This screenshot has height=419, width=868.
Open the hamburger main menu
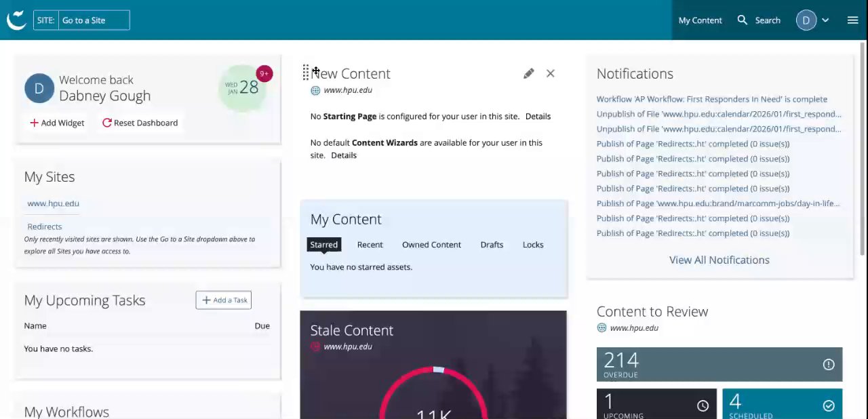click(x=852, y=20)
